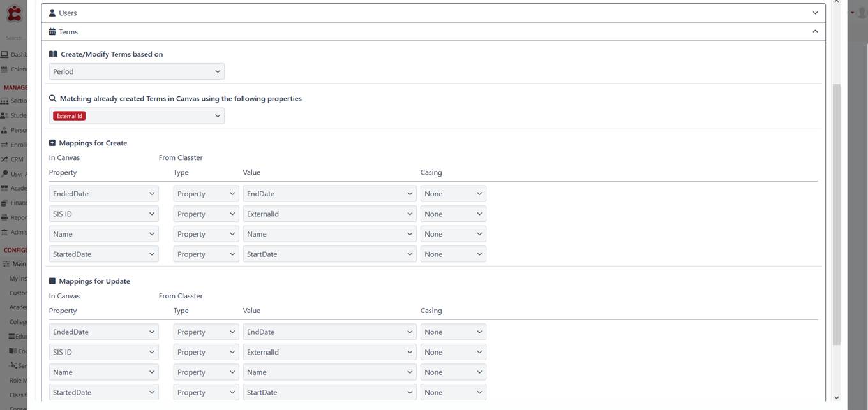Open the ExternalId value dropdown in Mappings for Update
This screenshot has height=410, width=868.
click(x=330, y=352)
